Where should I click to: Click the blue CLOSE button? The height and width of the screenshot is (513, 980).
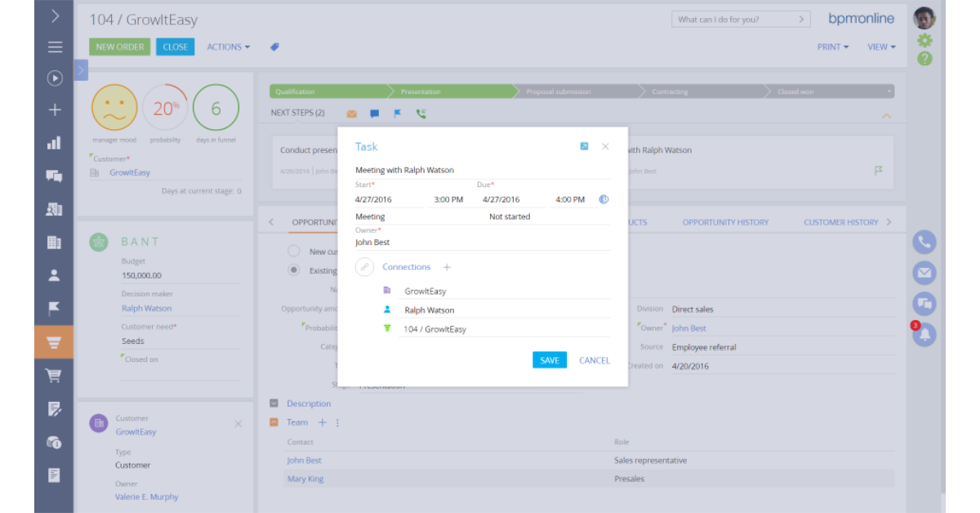click(x=176, y=47)
